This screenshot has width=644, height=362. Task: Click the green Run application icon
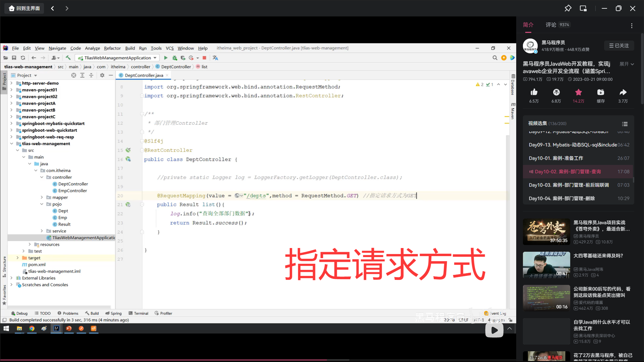(166, 58)
